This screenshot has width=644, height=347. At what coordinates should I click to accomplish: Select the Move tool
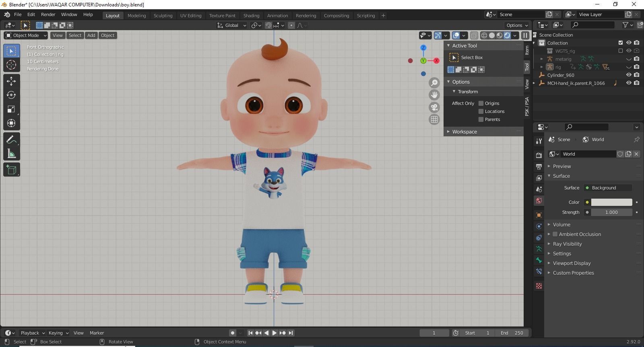(11, 81)
